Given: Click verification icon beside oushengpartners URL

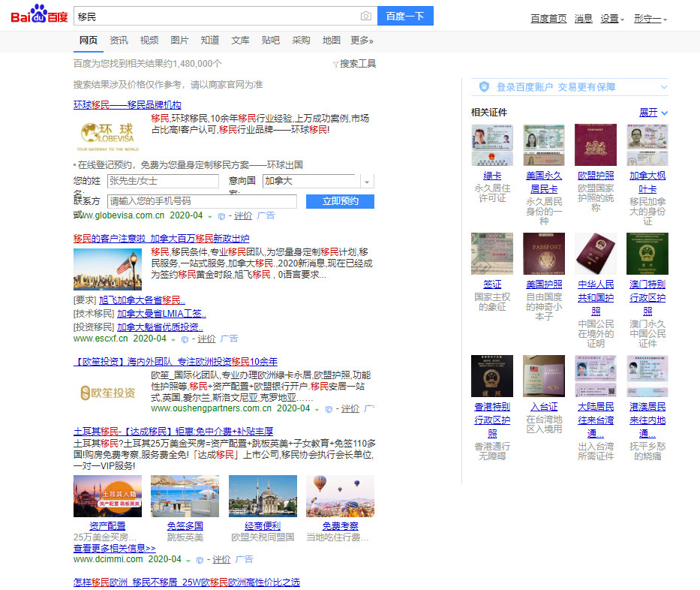Looking at the screenshot, I should pos(329,409).
